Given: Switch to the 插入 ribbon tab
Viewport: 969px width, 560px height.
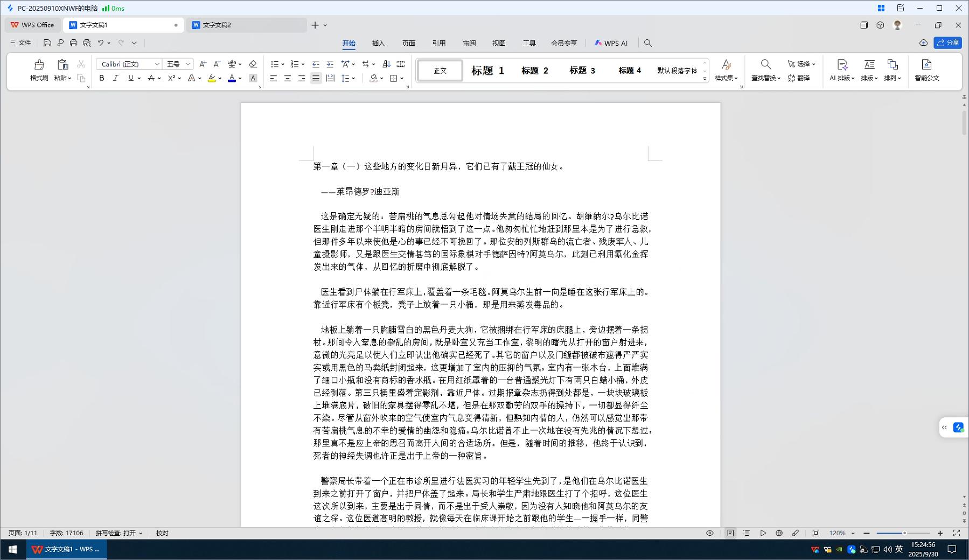Looking at the screenshot, I should [x=378, y=43].
